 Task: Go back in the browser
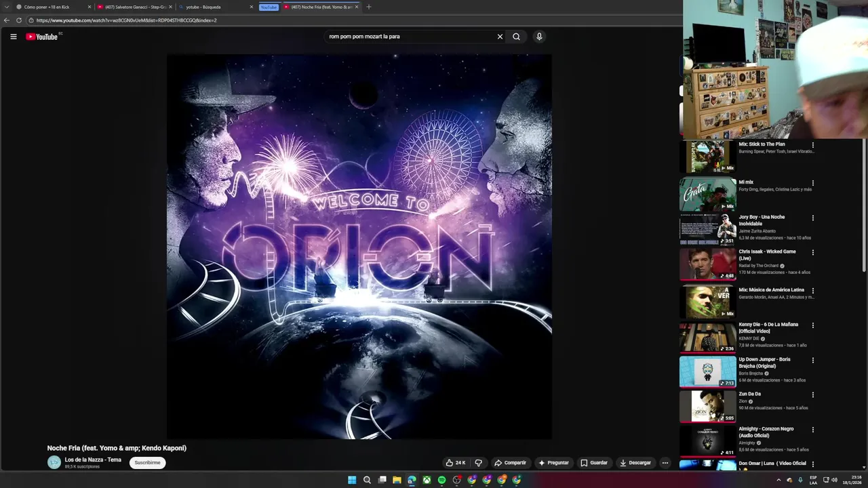click(7, 20)
